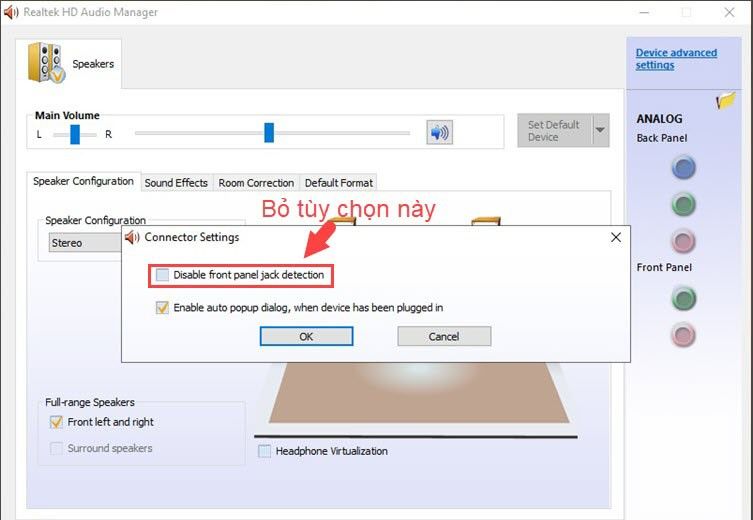The image size is (753, 520).
Task: Uncheck Enable auto popup dialog option
Action: [x=163, y=308]
